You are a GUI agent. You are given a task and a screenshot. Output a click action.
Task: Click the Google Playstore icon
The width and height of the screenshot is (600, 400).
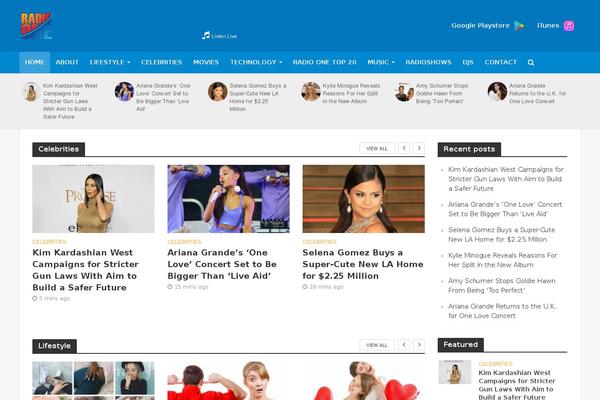(519, 26)
